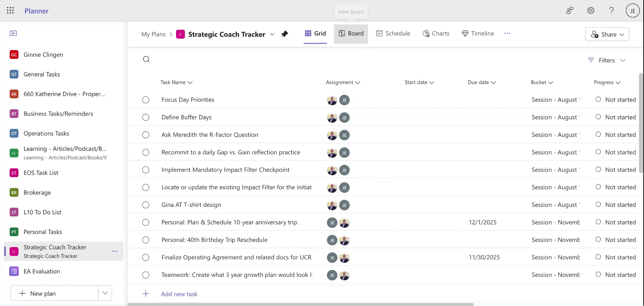Image resolution: width=644 pixels, height=306 pixels.
Task: Open the JE account avatar menu
Action: [x=633, y=10]
